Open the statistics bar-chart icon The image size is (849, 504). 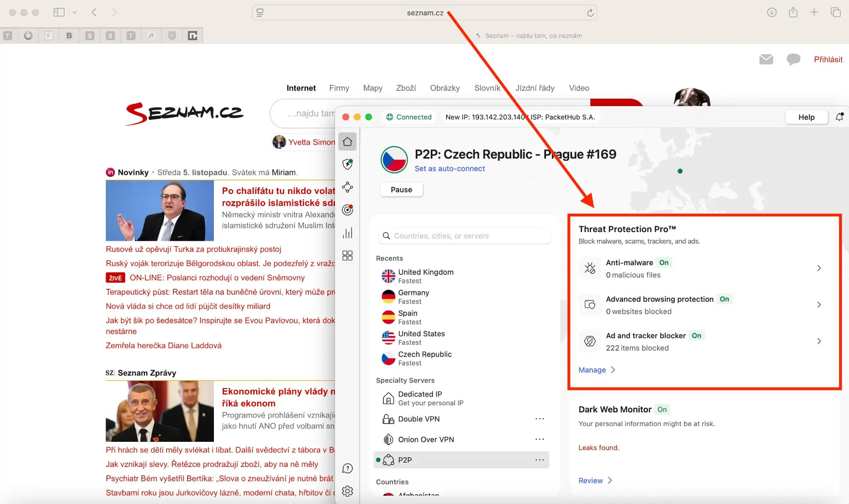[x=347, y=233]
